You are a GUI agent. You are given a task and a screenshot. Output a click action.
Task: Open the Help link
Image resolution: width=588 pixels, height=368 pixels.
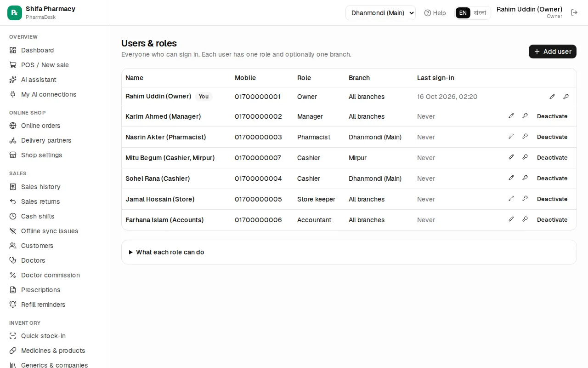[435, 13]
